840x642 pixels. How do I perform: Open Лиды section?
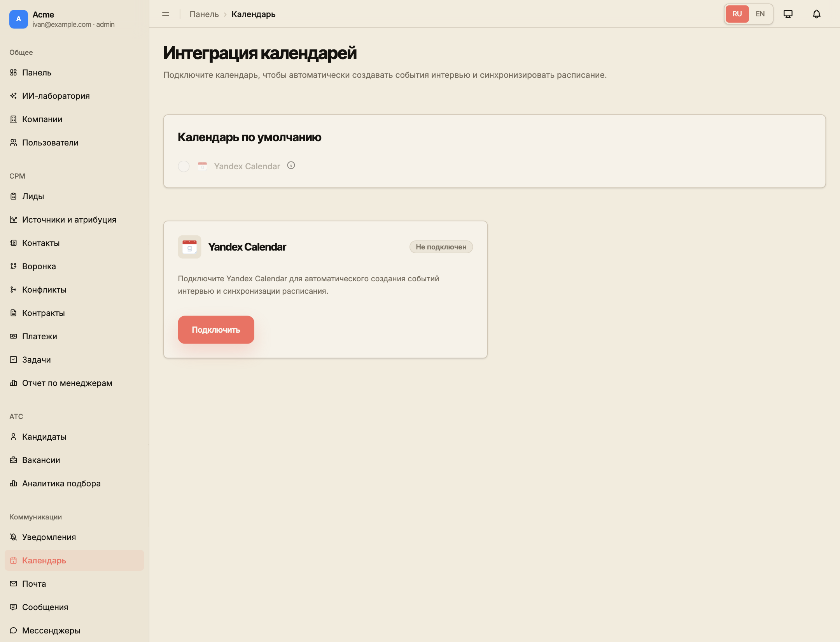pos(74,196)
